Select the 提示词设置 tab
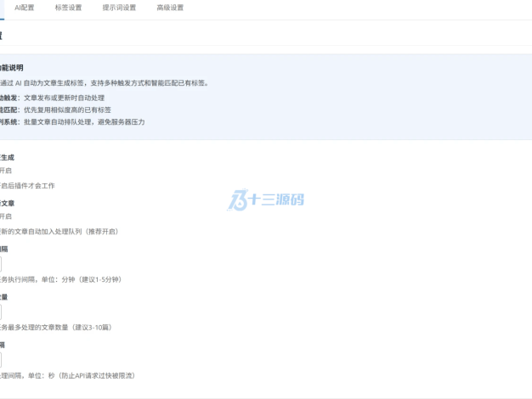This screenshot has height=399, width=532. (x=119, y=8)
